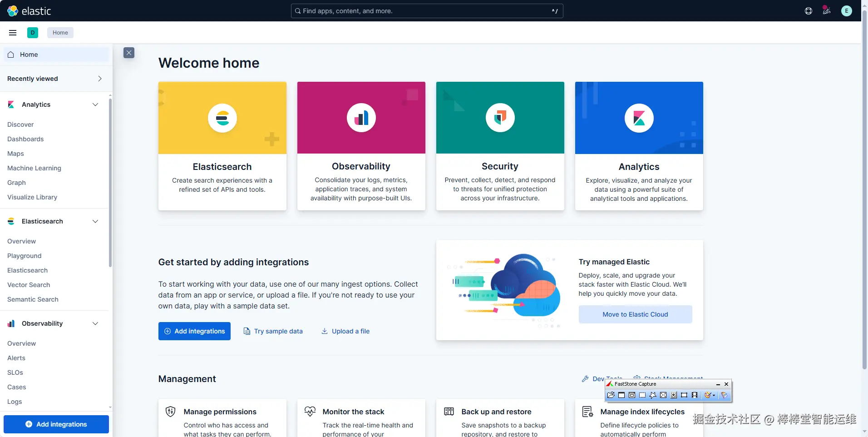Open the Help lifebuoy menu
Viewport: 868px width, 437px height.
[x=809, y=11]
